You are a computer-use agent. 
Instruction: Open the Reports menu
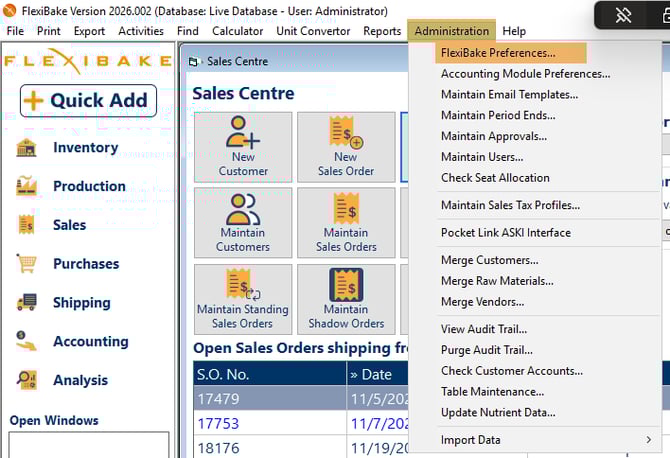pos(382,31)
